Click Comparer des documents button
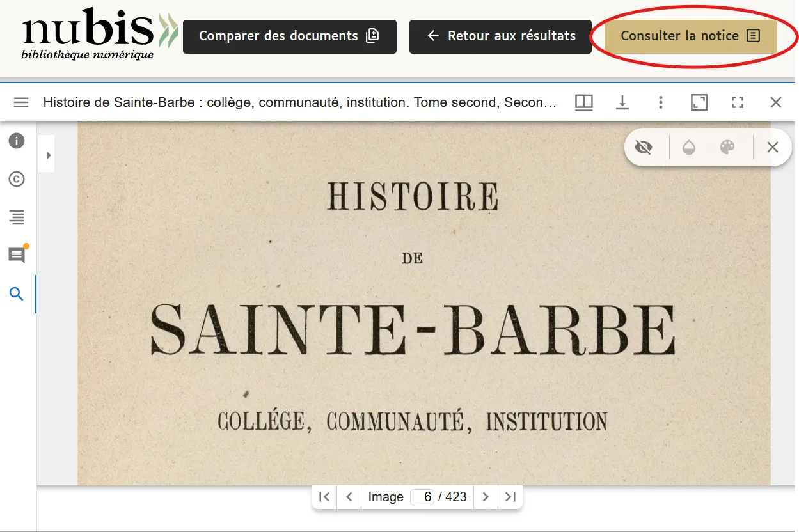The image size is (799, 532). point(289,36)
